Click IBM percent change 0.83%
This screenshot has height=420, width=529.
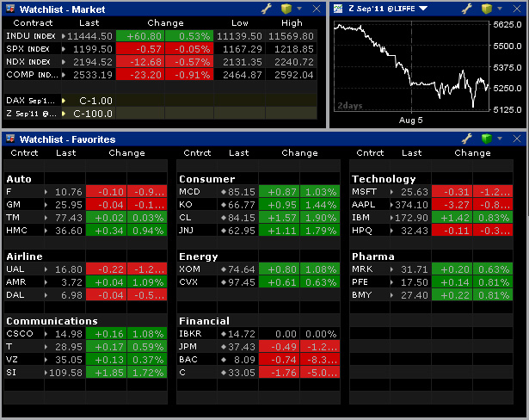click(494, 218)
